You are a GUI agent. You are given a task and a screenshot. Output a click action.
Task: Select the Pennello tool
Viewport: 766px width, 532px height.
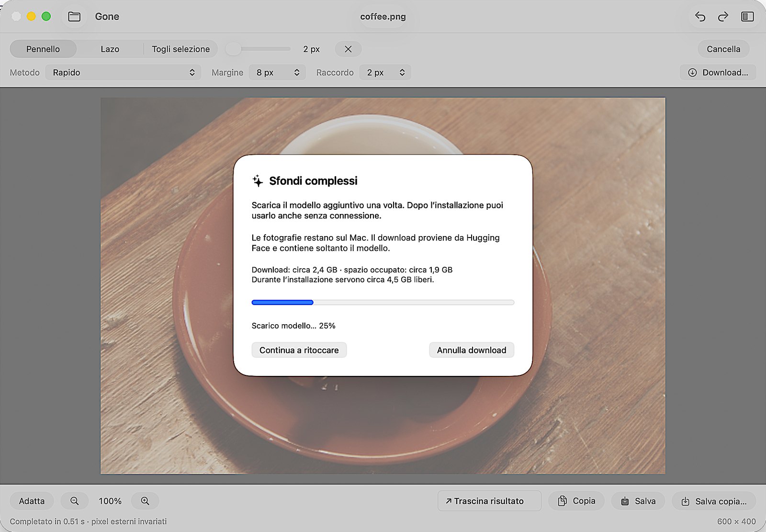tap(43, 49)
